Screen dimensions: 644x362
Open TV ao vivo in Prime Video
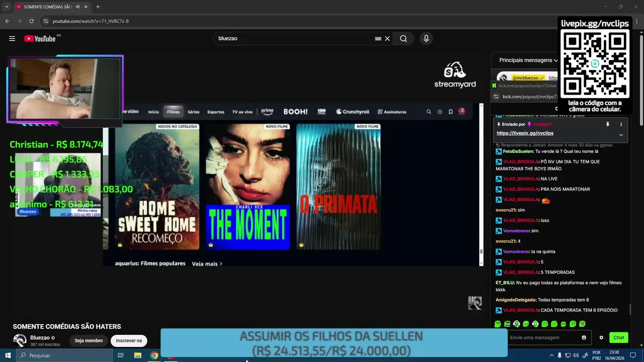click(242, 112)
